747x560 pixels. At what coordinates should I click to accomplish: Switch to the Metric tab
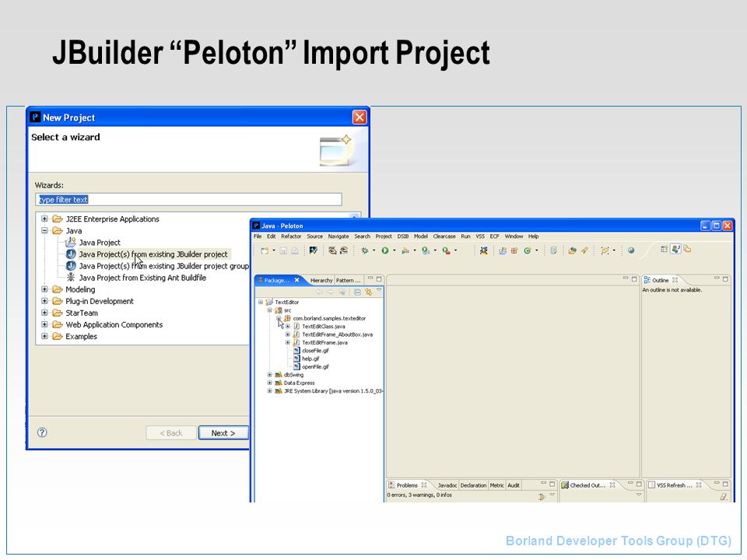click(x=497, y=485)
